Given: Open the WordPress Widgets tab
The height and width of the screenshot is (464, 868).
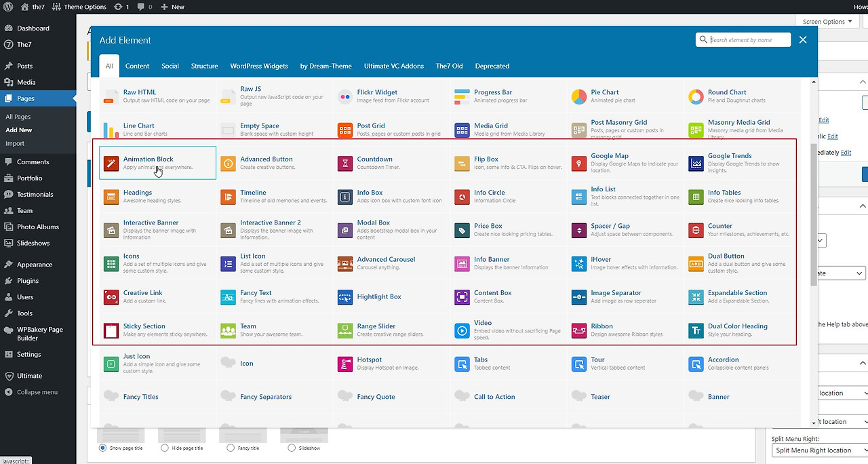Looking at the screenshot, I should click(259, 66).
